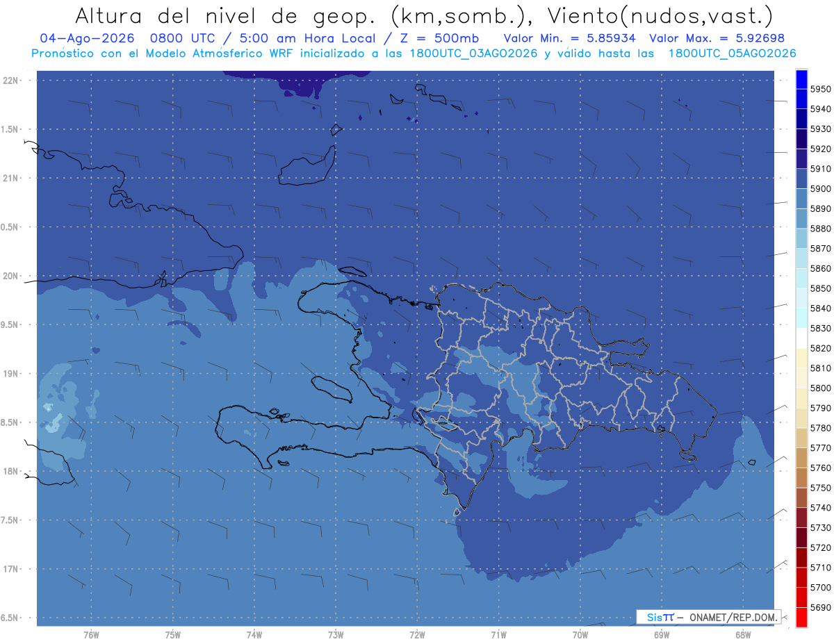The image size is (834, 644).
Task: Click the 'Z = 500mb' level text
Action: [439, 38]
